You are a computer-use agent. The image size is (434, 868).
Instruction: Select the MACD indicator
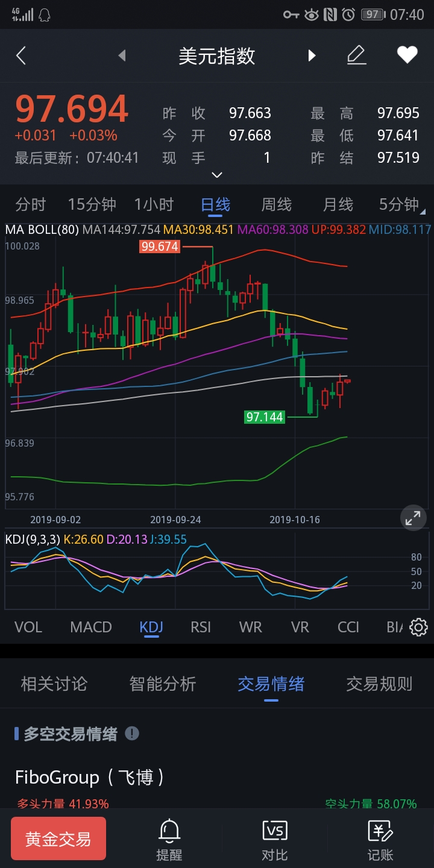91,627
